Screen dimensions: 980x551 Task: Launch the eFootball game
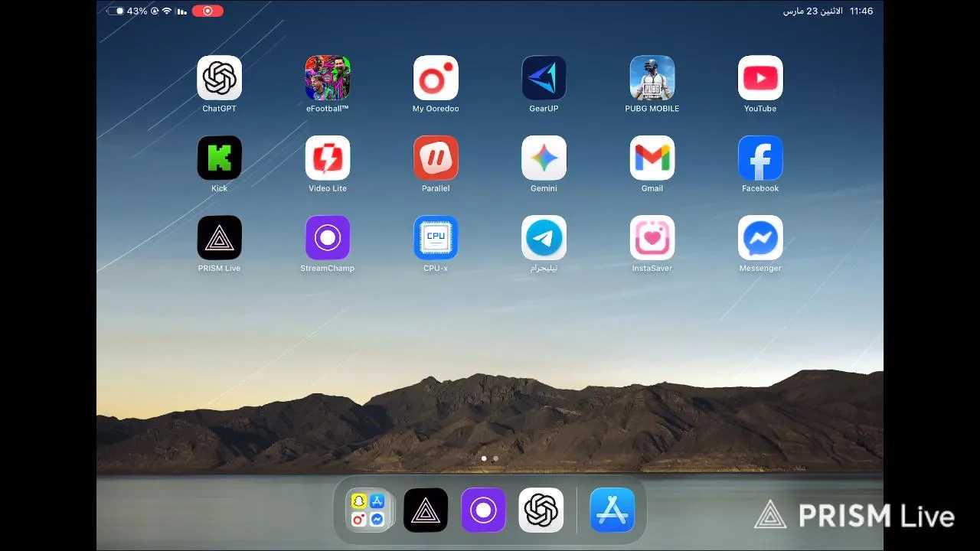tap(328, 78)
